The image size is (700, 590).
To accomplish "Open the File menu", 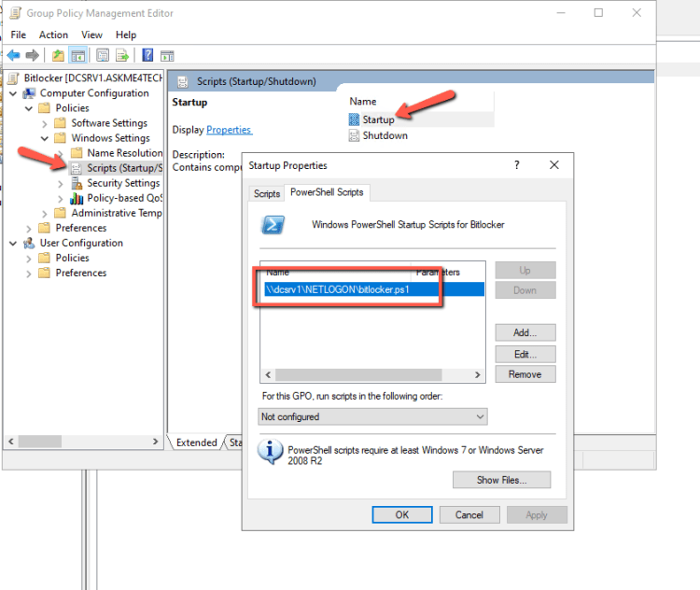I will tap(19, 35).
